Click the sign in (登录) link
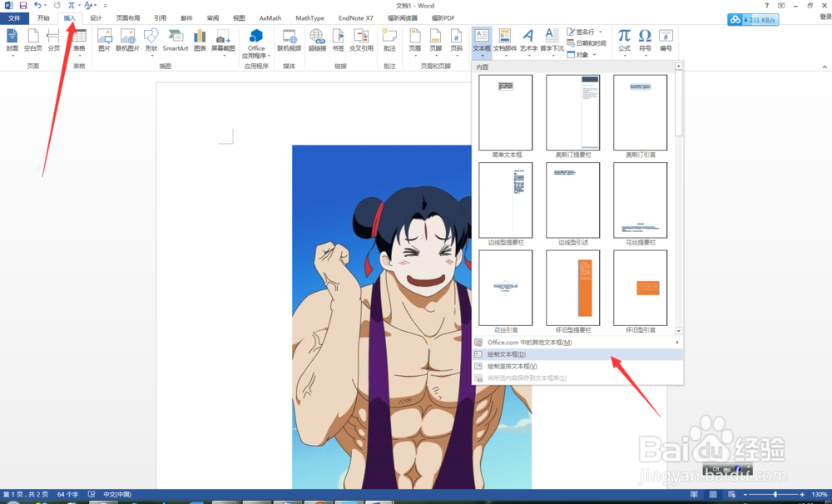Image resolution: width=832 pixels, height=504 pixels. pyautogui.click(x=825, y=17)
